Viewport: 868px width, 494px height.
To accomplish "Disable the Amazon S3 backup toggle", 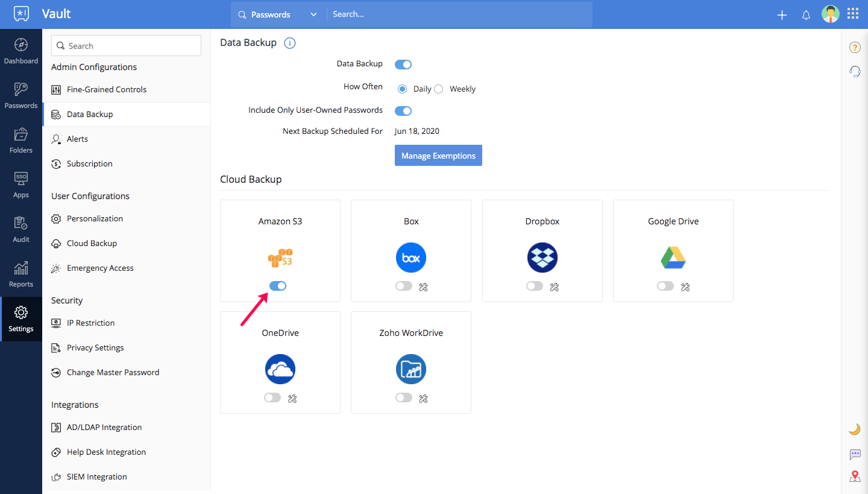I will coord(278,286).
